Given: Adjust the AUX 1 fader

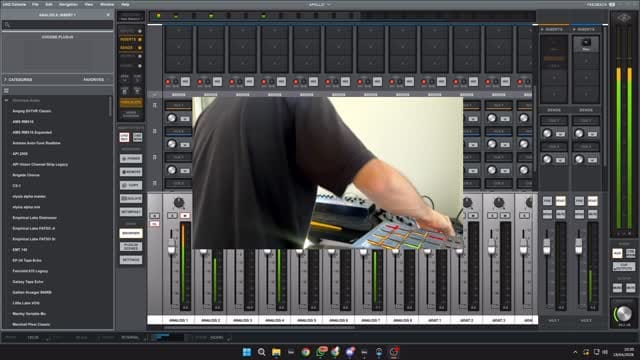Looking at the screenshot, I should 547,246.
